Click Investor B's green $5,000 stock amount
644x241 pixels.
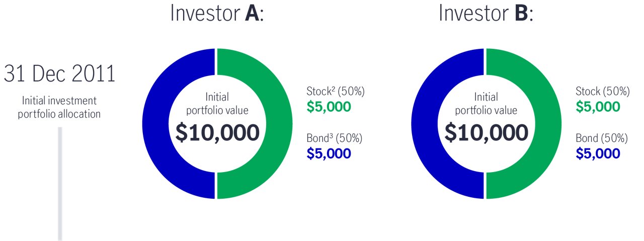(x=598, y=107)
